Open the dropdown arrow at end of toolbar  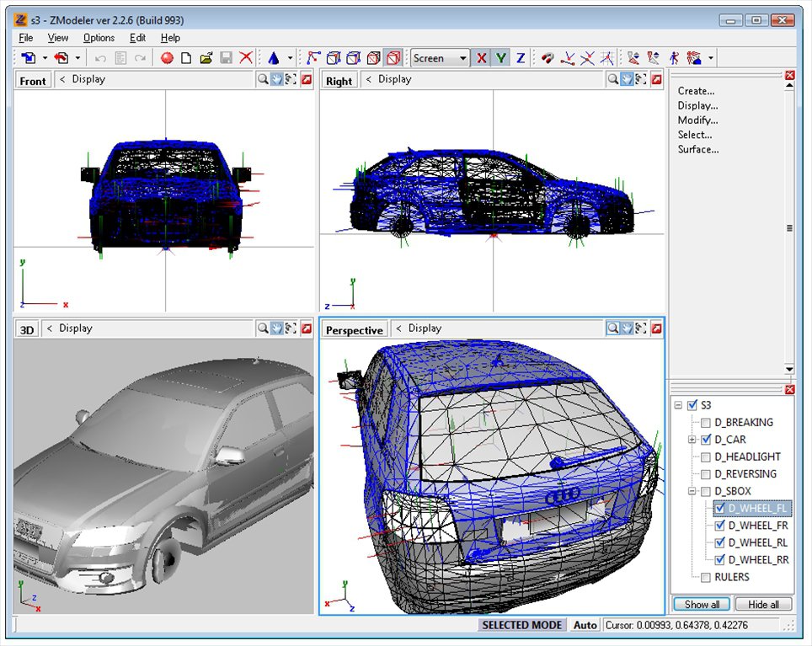click(x=711, y=58)
